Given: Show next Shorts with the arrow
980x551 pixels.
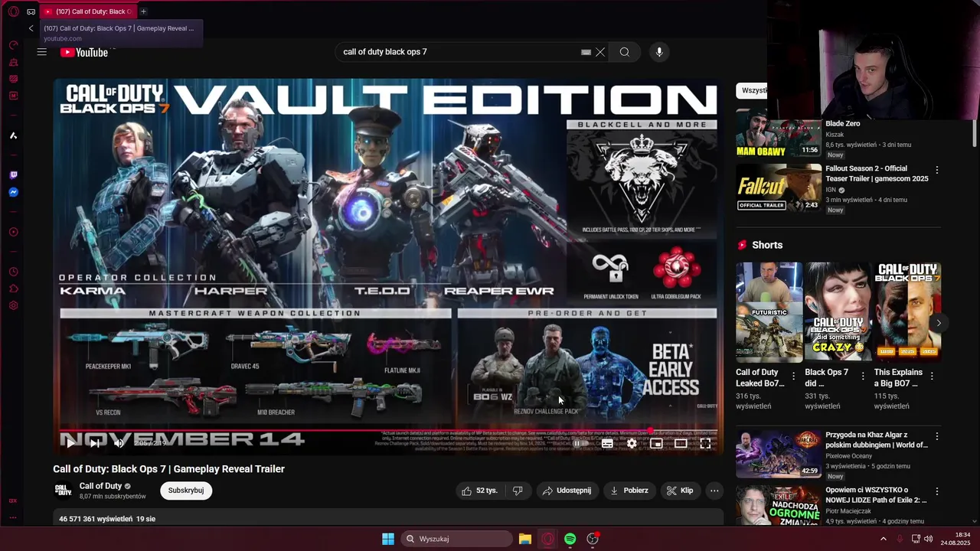Looking at the screenshot, I should tap(939, 323).
